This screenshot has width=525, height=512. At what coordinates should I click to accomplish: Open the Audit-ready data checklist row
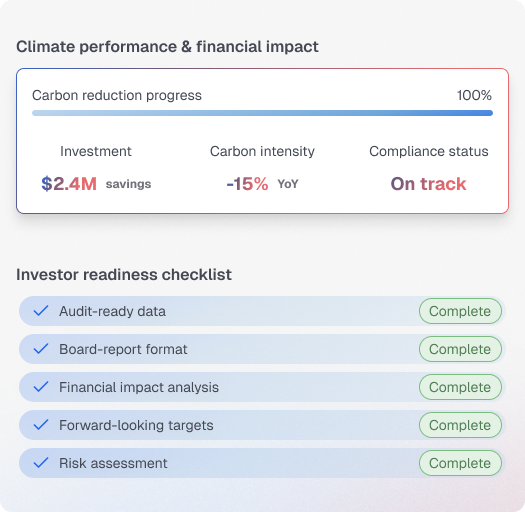(x=262, y=311)
